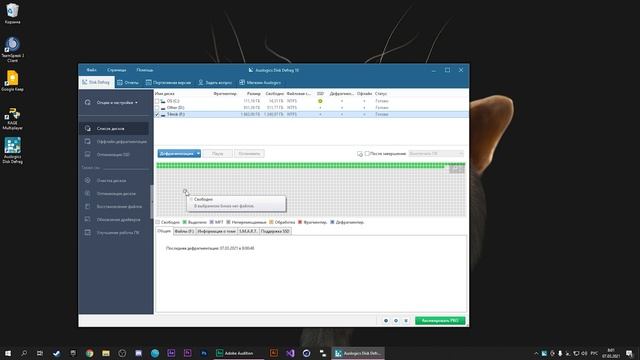Viewport: 640px width, 360px height.
Task: Open the Задать вопрос tab
Action: tap(215, 82)
